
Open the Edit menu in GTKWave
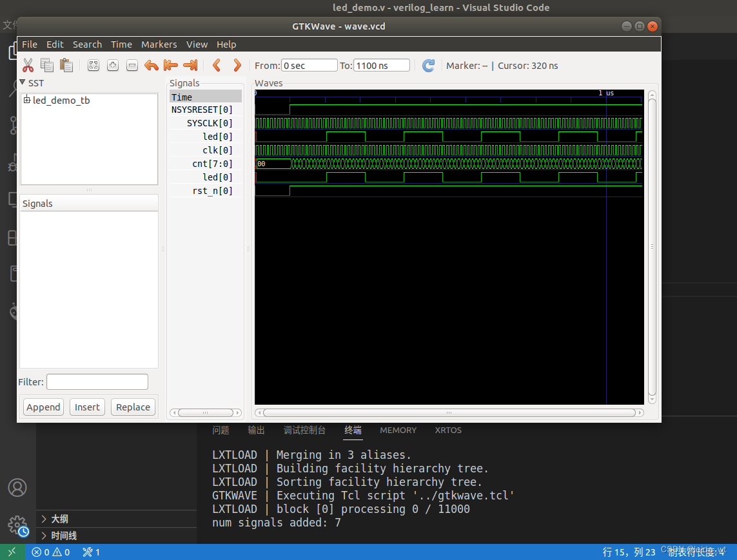coord(55,44)
